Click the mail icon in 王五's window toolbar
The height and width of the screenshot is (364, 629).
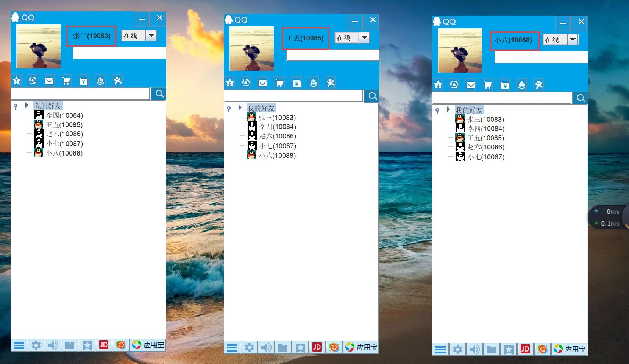pyautogui.click(x=262, y=83)
